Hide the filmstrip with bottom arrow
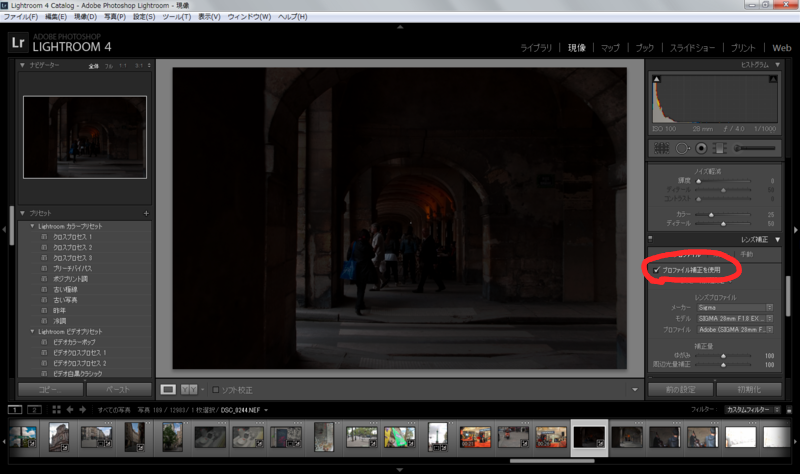The image size is (800, 474). click(x=400, y=470)
